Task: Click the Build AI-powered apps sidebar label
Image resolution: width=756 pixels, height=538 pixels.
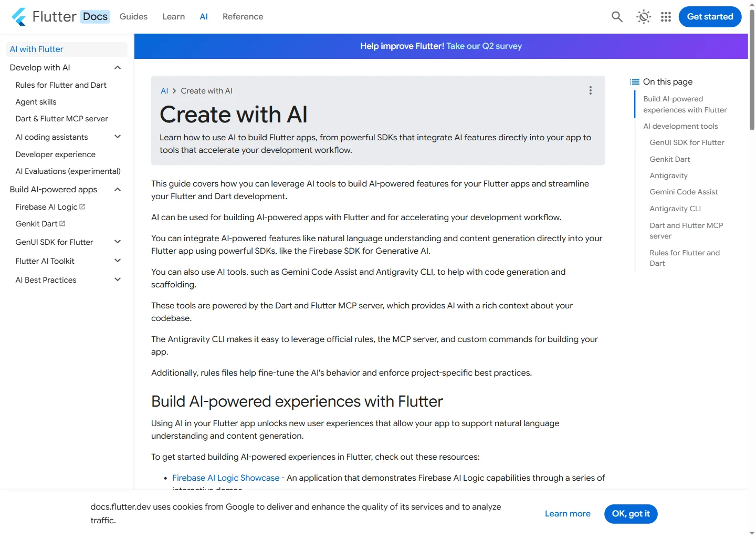Action: tap(54, 190)
